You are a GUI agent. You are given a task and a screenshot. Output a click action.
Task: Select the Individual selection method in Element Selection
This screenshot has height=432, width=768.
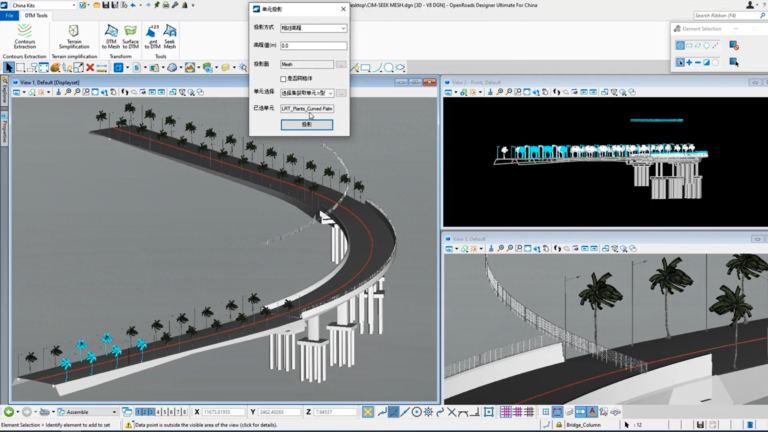(680, 46)
